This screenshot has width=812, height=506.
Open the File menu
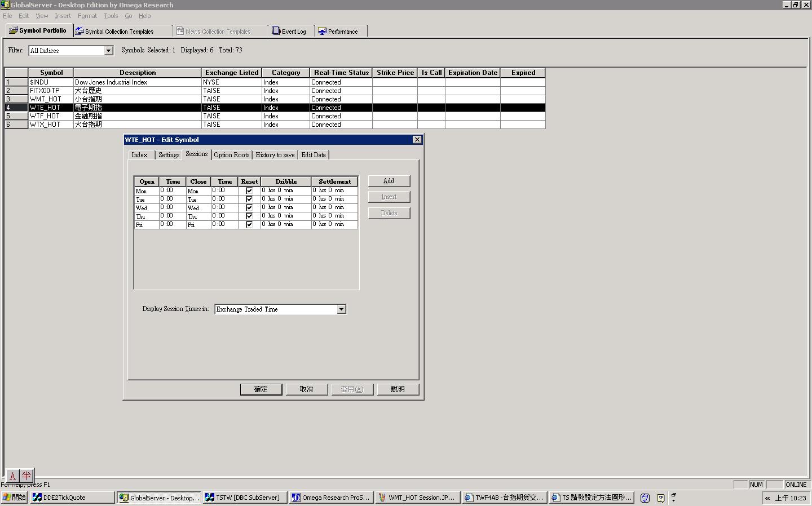tap(7, 16)
